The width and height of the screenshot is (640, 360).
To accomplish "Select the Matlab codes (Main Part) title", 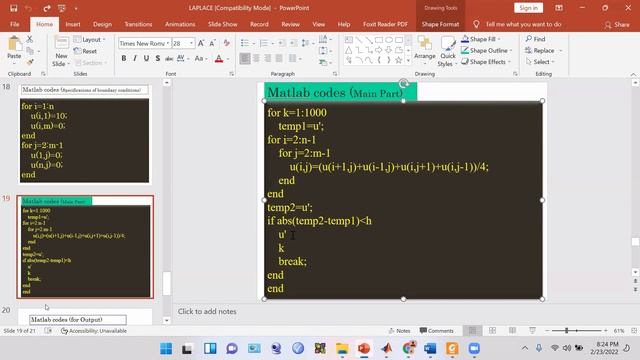I will [335, 93].
